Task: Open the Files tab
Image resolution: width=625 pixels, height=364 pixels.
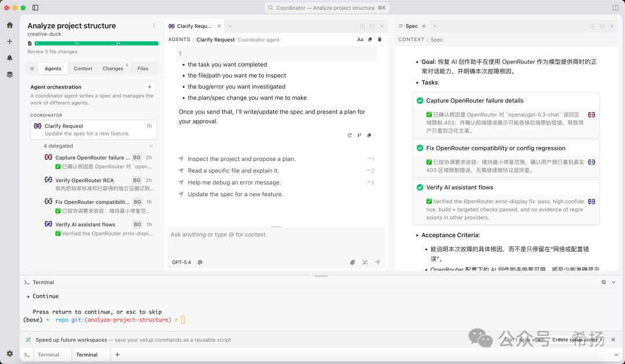Action: (x=143, y=68)
